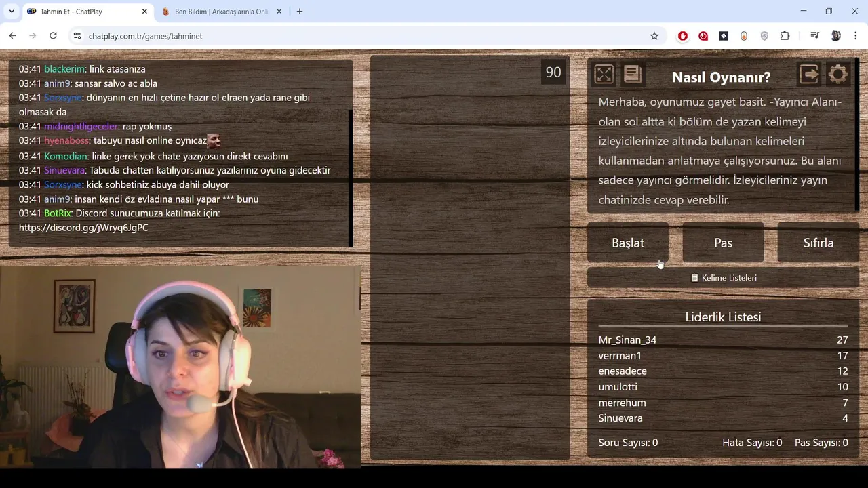The width and height of the screenshot is (868, 488).
Task: Open the Kelime Listeleri button
Action: click(723, 278)
